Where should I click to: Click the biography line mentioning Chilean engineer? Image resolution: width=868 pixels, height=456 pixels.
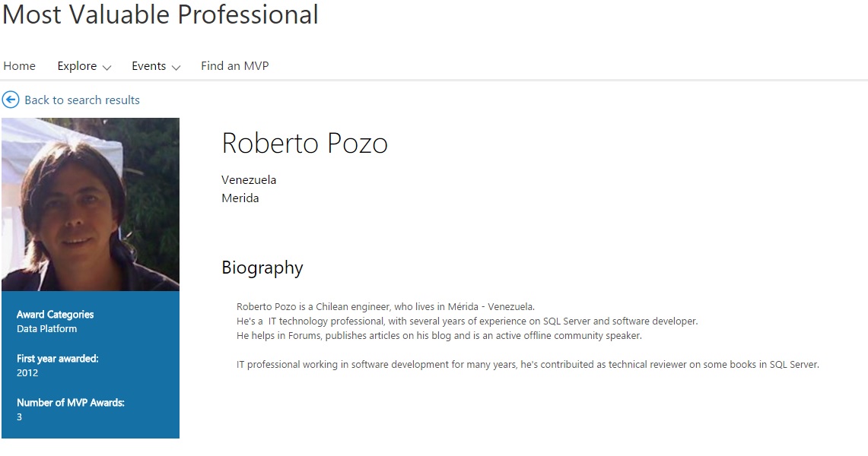point(386,307)
